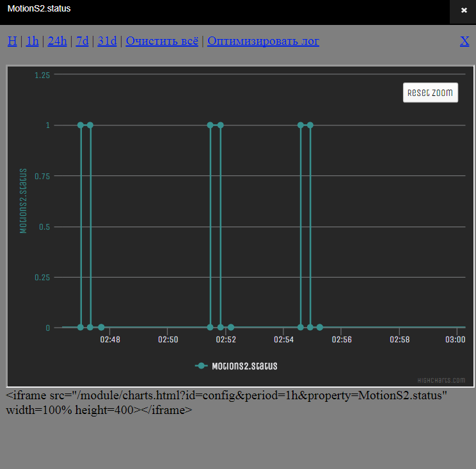Open the H period link

pyautogui.click(x=12, y=41)
